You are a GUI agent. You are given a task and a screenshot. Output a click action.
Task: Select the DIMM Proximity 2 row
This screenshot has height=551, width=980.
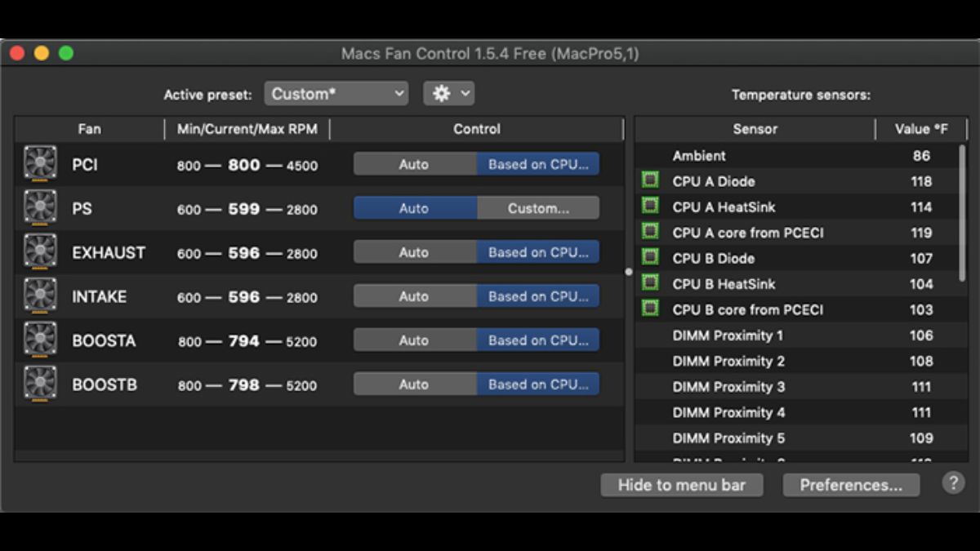(x=796, y=361)
